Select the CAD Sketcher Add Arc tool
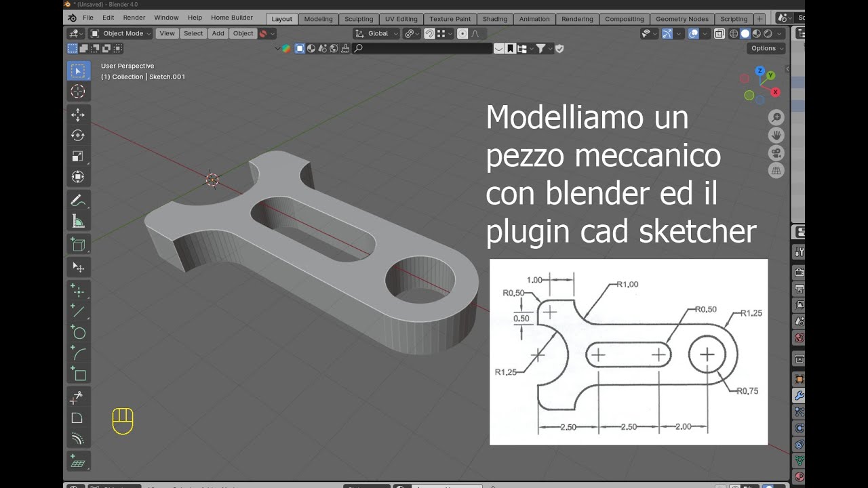The height and width of the screenshot is (488, 868). coord(78,353)
